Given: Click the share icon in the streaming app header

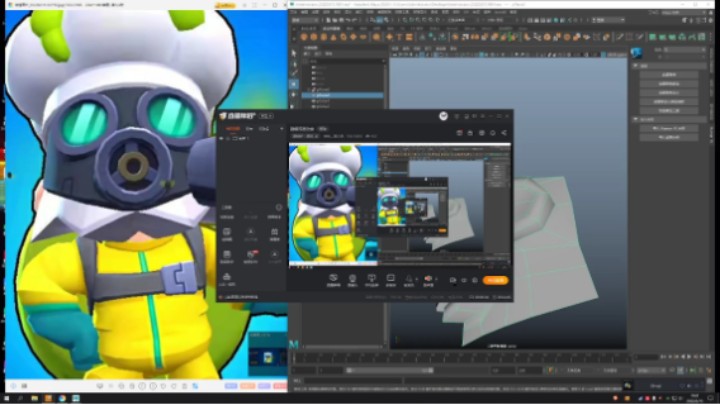Looking at the screenshot, I should coord(504,133).
